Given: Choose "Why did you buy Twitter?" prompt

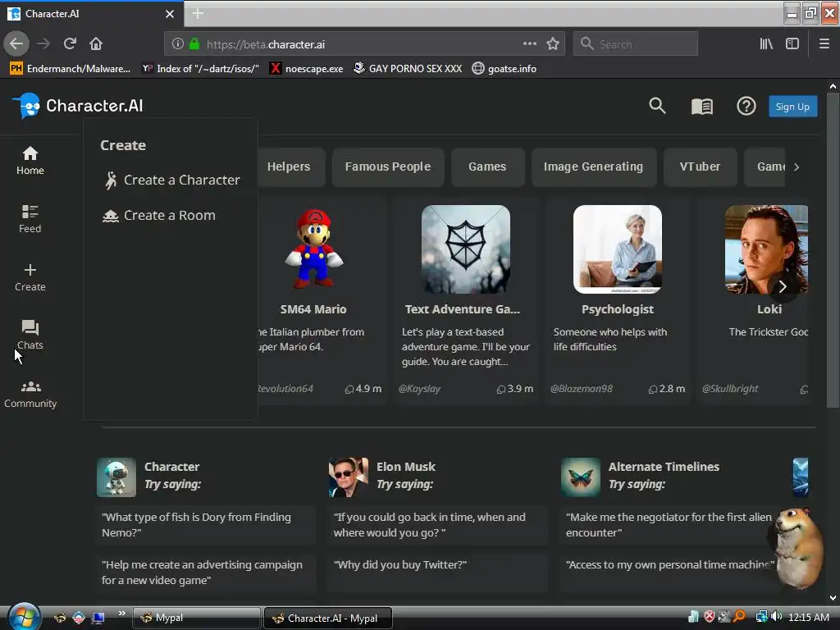Looking at the screenshot, I should (x=438, y=572).
